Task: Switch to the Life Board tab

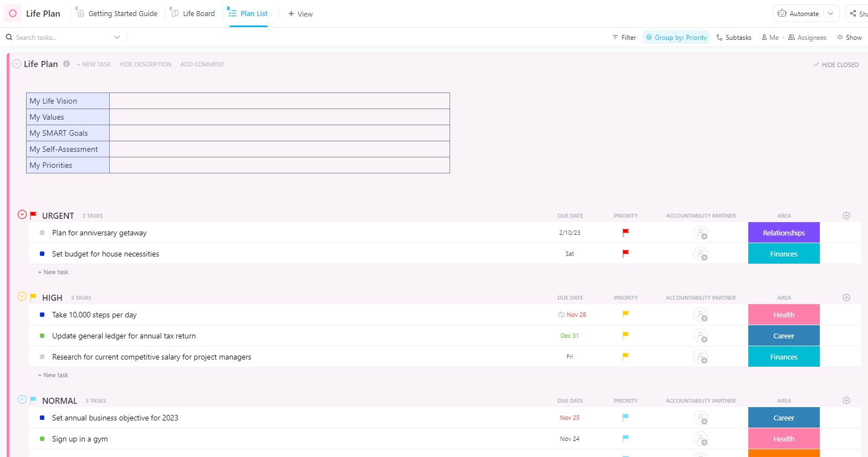Action: coord(193,13)
